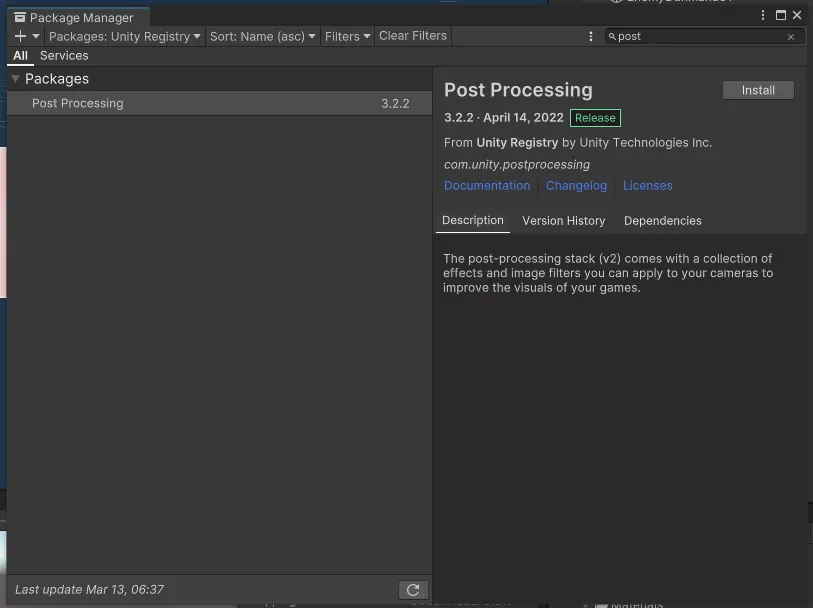Close the Package Manager window
Screen dimensions: 813x608
(x=797, y=15)
